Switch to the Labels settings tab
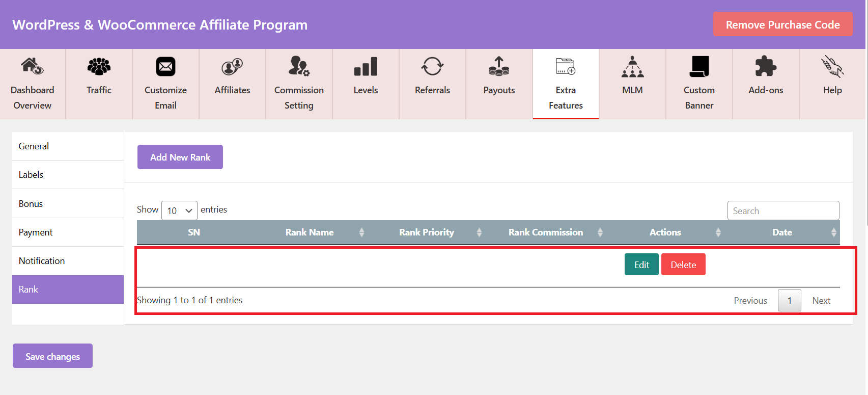The height and width of the screenshot is (395, 868). [68, 175]
